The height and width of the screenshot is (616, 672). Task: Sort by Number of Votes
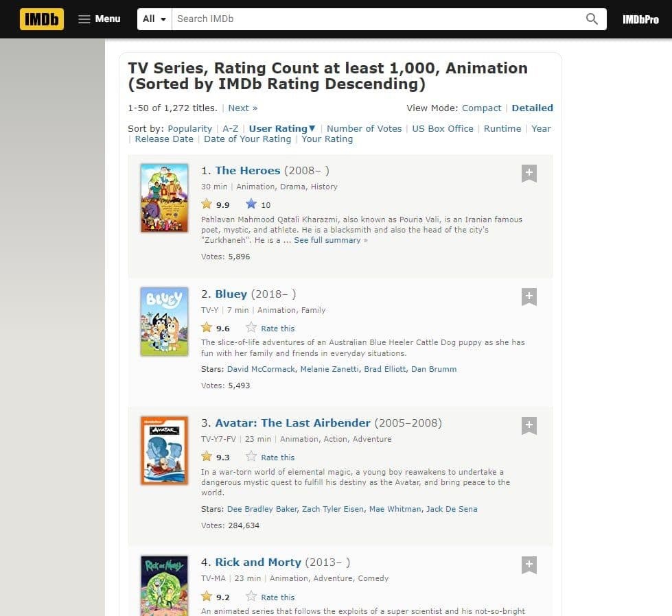tap(364, 128)
